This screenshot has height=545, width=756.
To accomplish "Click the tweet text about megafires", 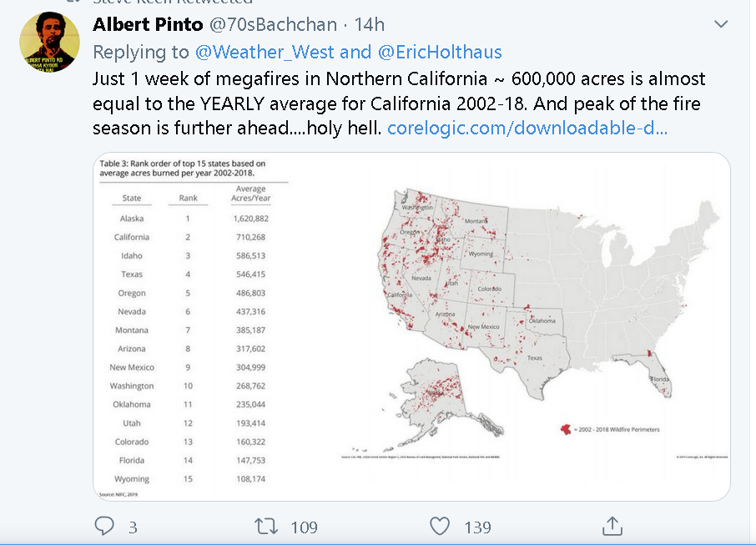I will (399, 103).
